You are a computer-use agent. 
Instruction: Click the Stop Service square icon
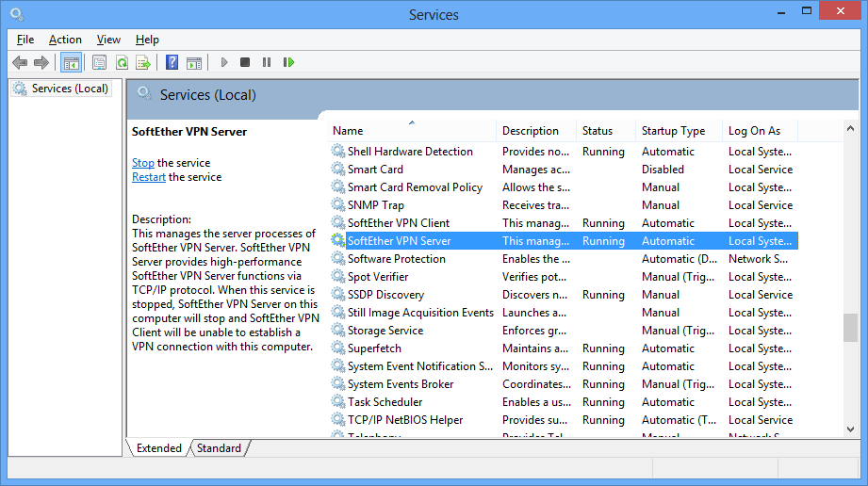245,62
